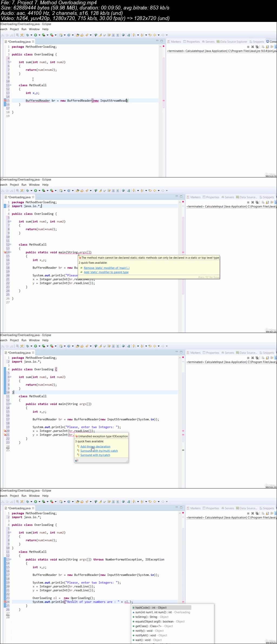Screen dimensions: 277x644
Task: Click Coverage run icon in static-modifier tooltip frame
Action: (x=43, y=190)
